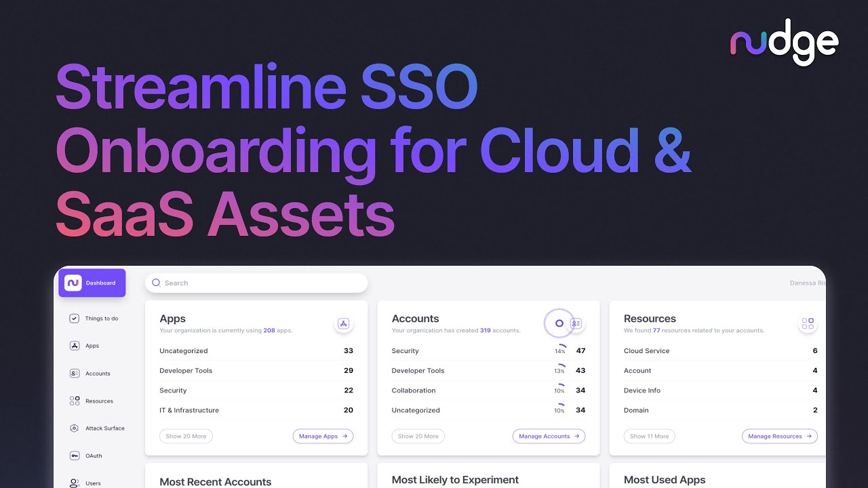Click the Apps card round icon
Image resolution: width=868 pixels, height=488 pixels.
pyautogui.click(x=344, y=323)
